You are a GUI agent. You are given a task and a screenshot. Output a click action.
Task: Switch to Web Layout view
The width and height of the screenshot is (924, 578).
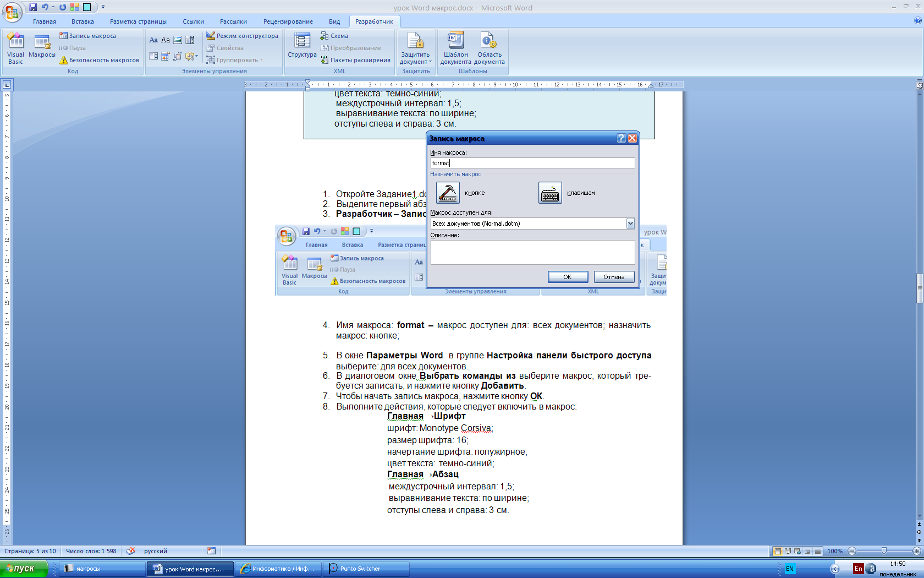(x=798, y=551)
